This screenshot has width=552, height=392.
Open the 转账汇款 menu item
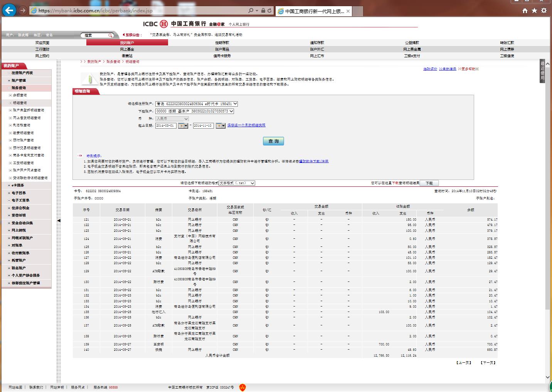507,43
